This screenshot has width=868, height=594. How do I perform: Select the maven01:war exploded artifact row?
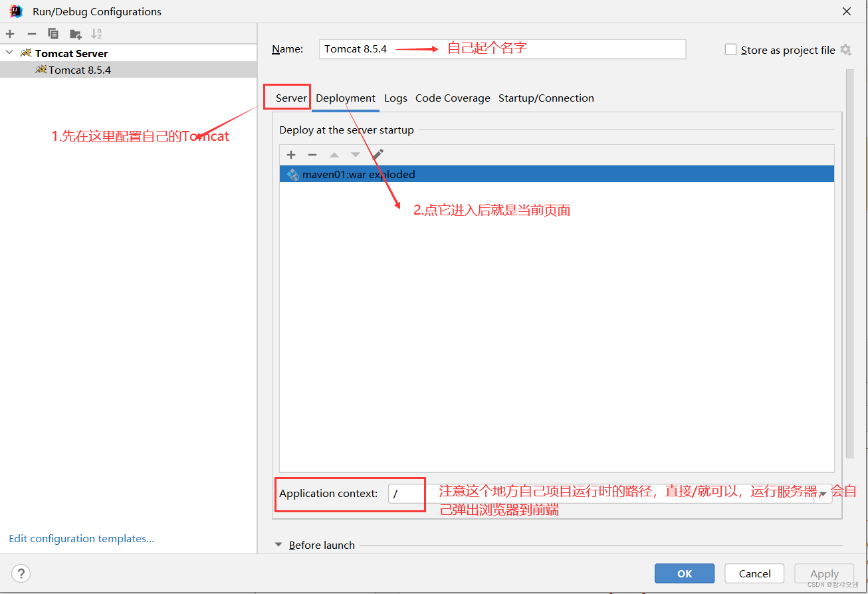[556, 174]
